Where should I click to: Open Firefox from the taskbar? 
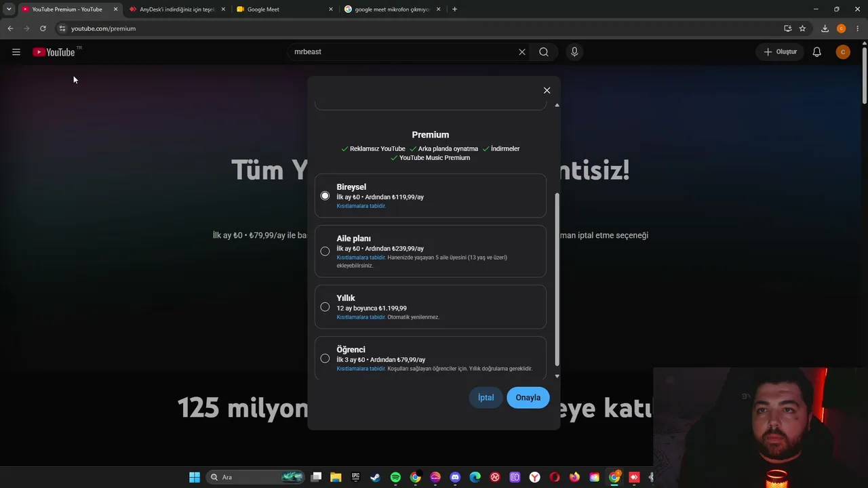coord(574,477)
